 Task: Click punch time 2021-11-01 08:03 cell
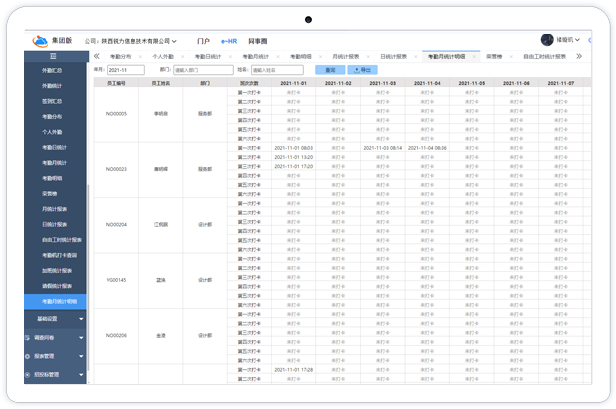point(293,148)
